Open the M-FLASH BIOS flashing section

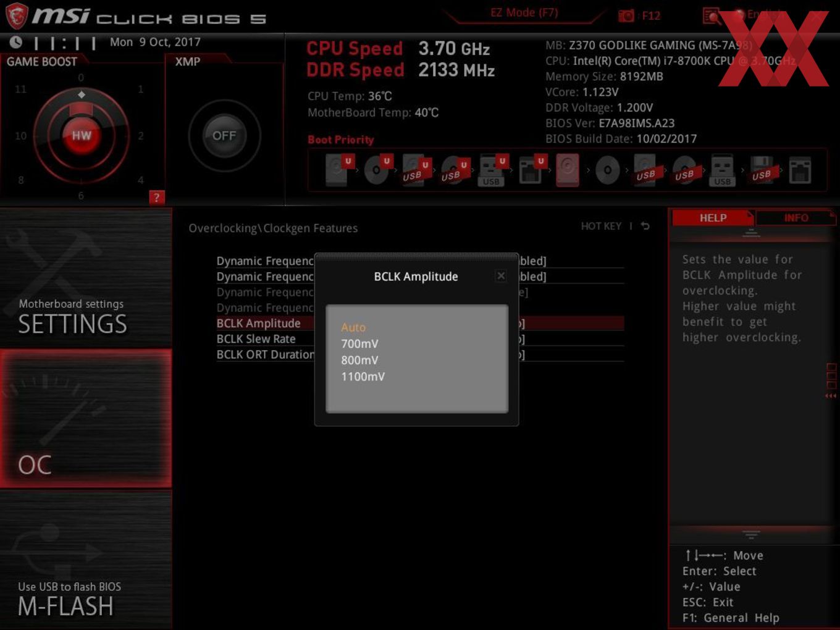(x=86, y=560)
